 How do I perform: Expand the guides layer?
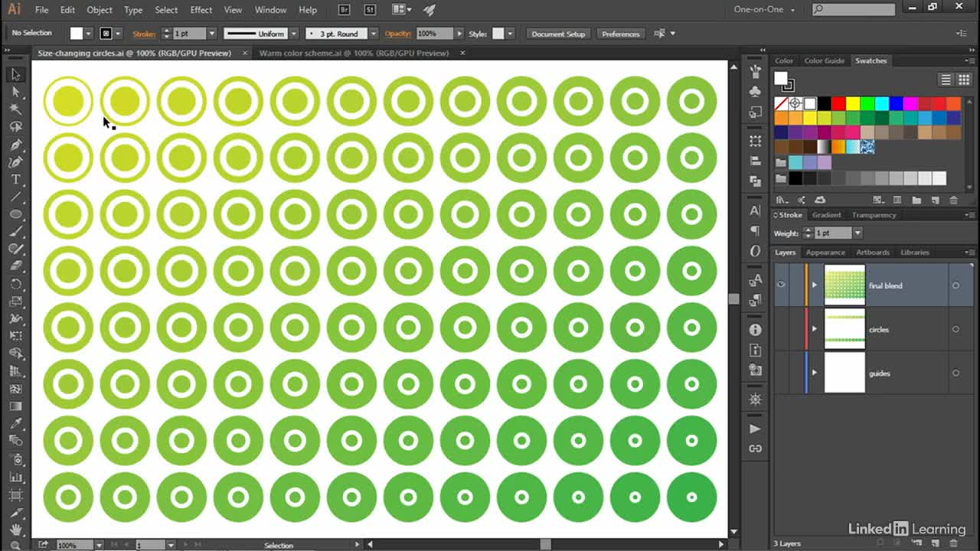[x=814, y=373]
